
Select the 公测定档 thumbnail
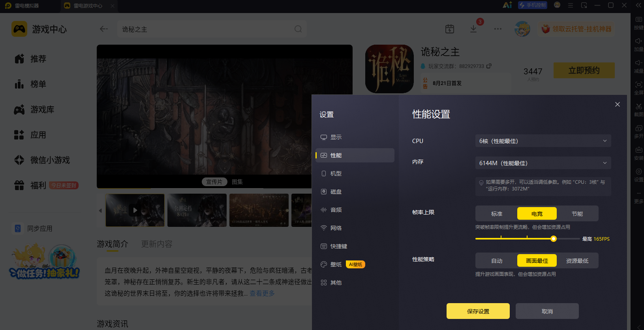coord(197,210)
